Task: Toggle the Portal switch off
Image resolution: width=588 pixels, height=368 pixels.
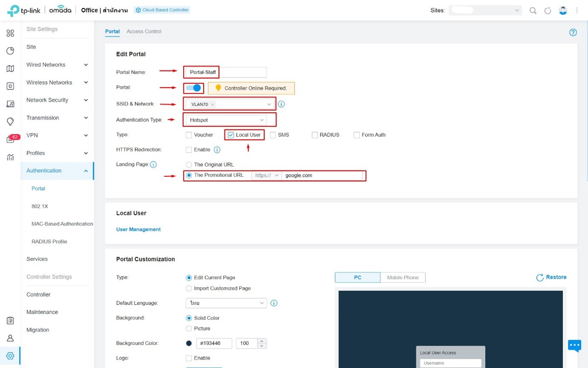Action: (x=193, y=88)
